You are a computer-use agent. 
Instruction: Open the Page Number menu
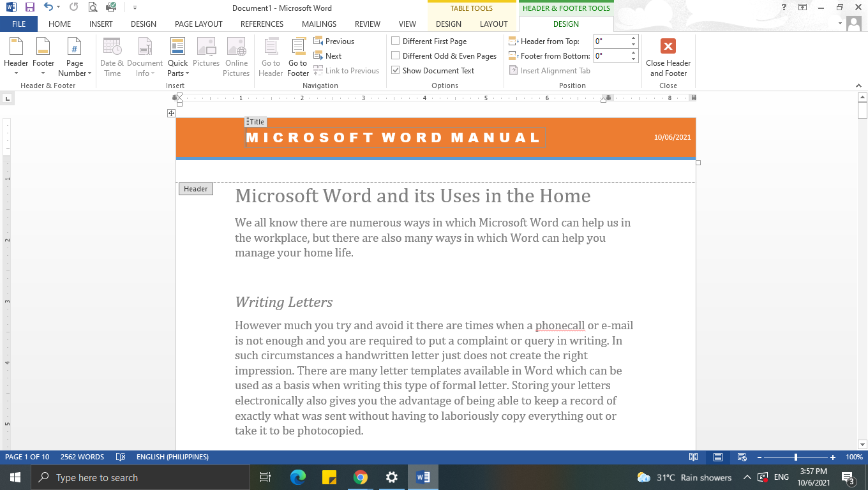click(75, 56)
